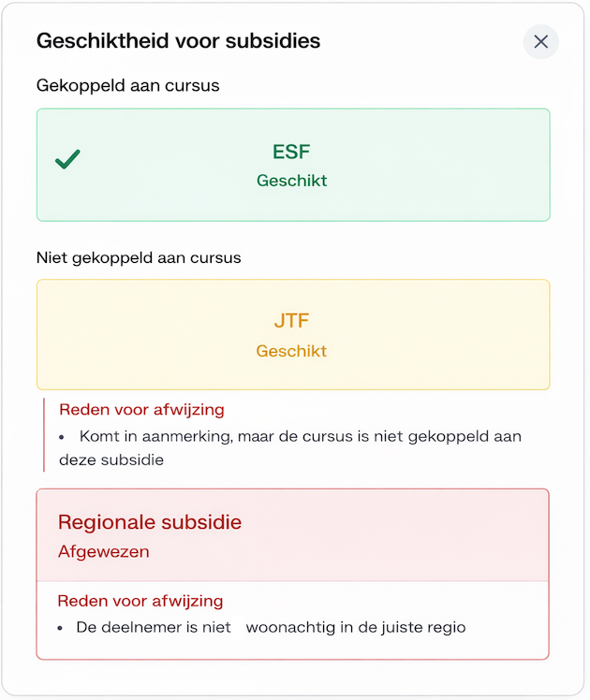The width and height of the screenshot is (590, 700).
Task: Click the orange Geschikt status under JTF
Action: click(x=291, y=351)
